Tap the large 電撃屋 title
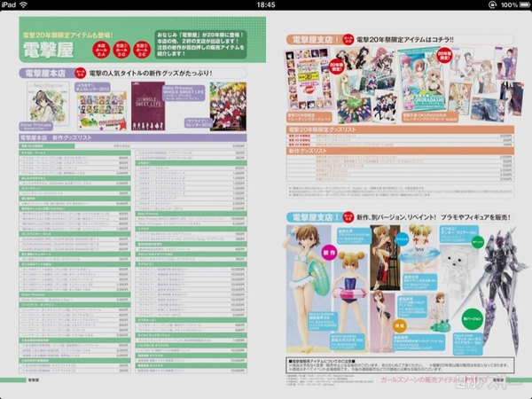The image size is (532, 399). [x=48, y=50]
